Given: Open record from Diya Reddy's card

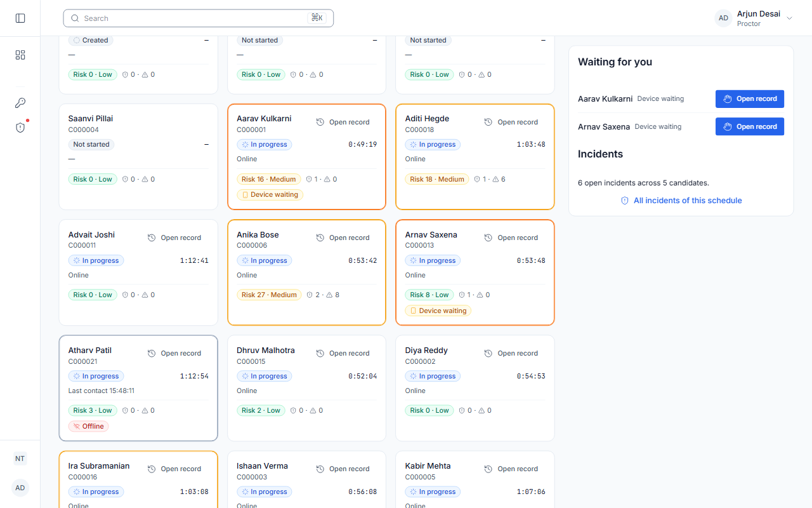Looking at the screenshot, I should [511, 353].
